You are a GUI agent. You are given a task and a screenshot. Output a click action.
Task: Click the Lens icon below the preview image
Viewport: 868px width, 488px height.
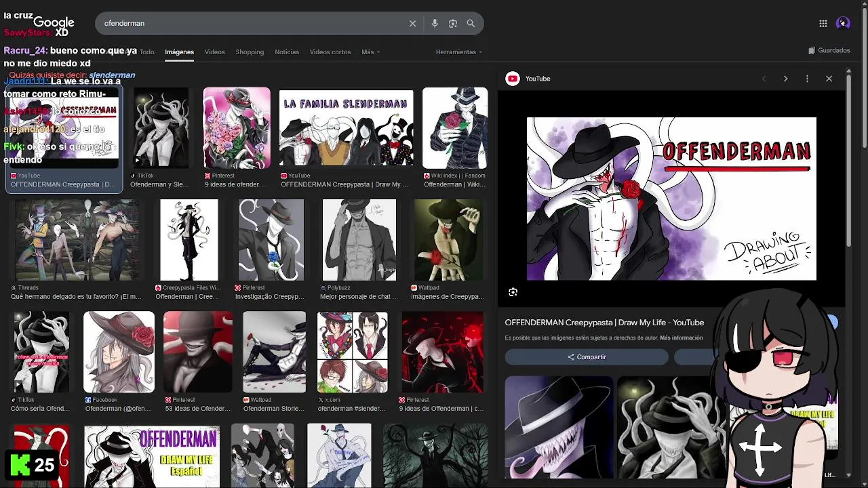click(513, 292)
